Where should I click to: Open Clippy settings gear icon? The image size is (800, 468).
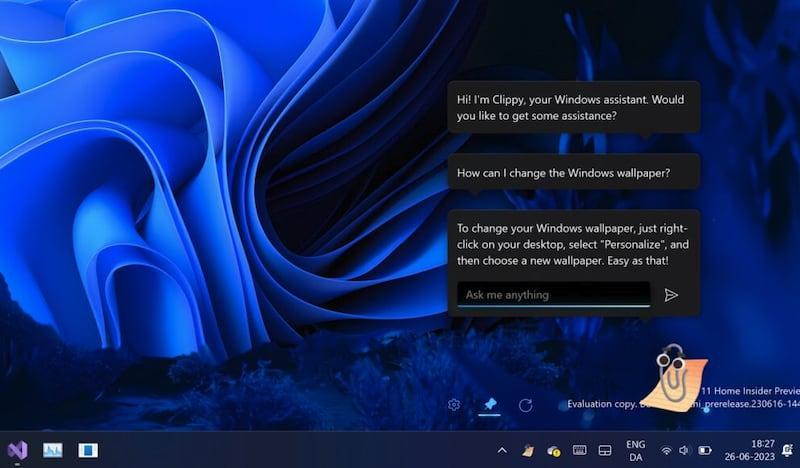click(x=454, y=405)
